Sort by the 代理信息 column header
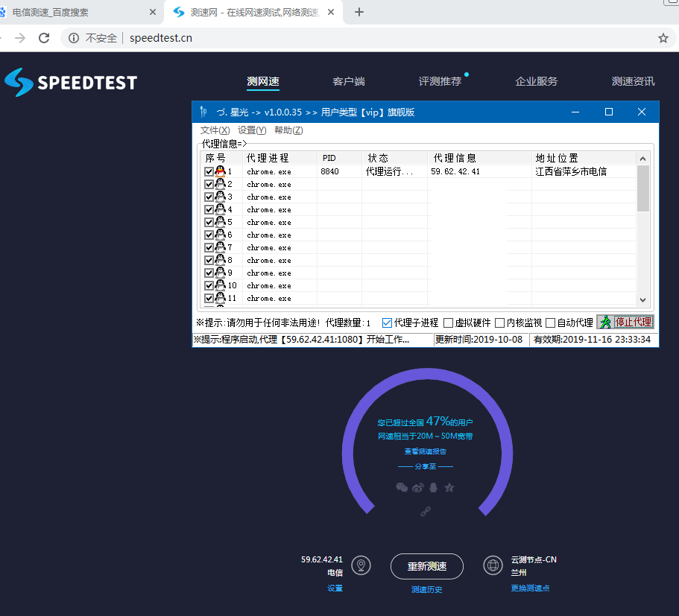Image resolution: width=679 pixels, height=616 pixels. point(480,158)
